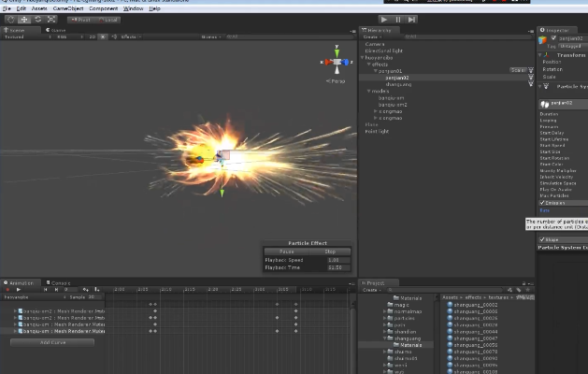Select the Hand view tool
This screenshot has height=374, width=588.
tap(10, 20)
